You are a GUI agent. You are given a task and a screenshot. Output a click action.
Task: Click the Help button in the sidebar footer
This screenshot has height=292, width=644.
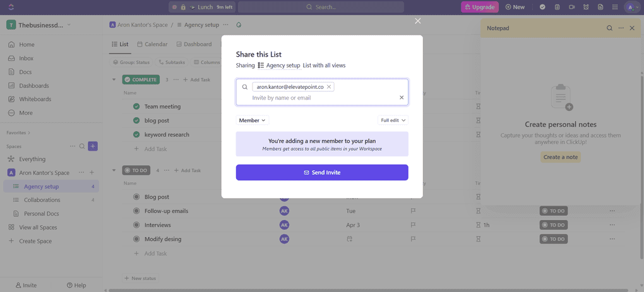(x=76, y=286)
